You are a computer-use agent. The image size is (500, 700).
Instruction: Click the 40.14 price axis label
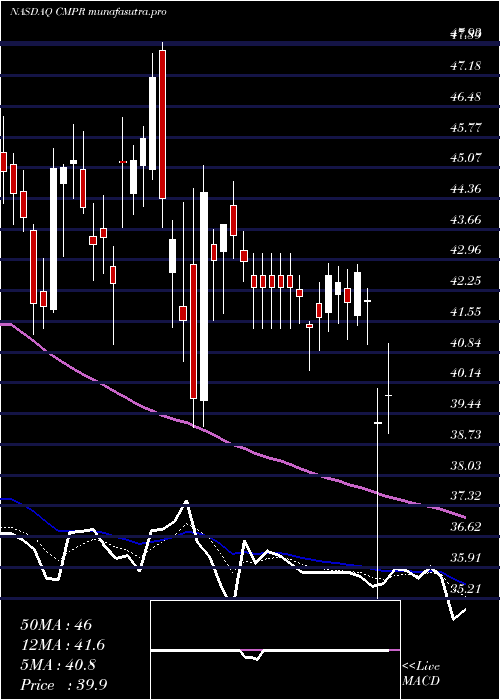click(466, 373)
